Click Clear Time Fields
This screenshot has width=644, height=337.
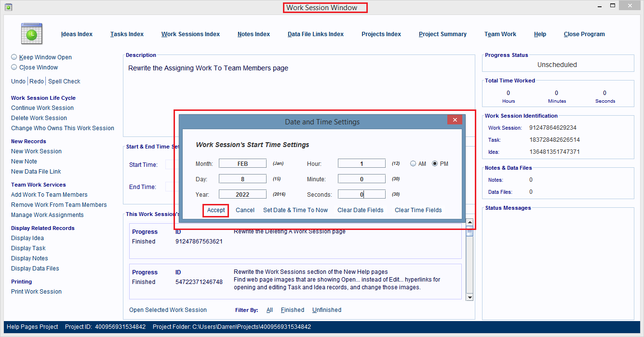[417, 210]
